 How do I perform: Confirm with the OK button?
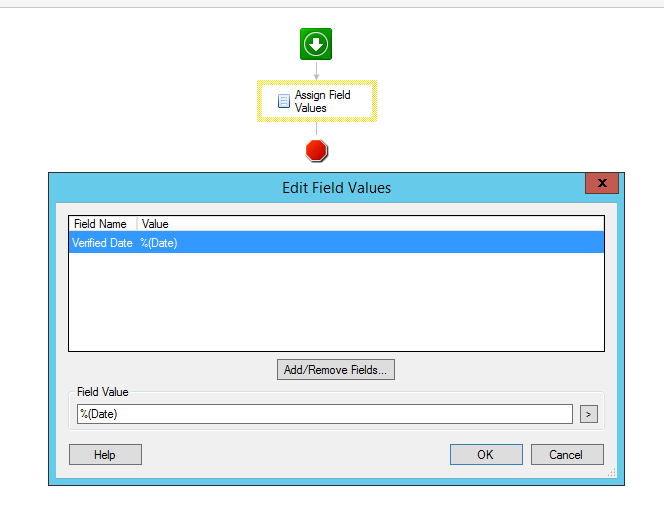[x=486, y=455]
